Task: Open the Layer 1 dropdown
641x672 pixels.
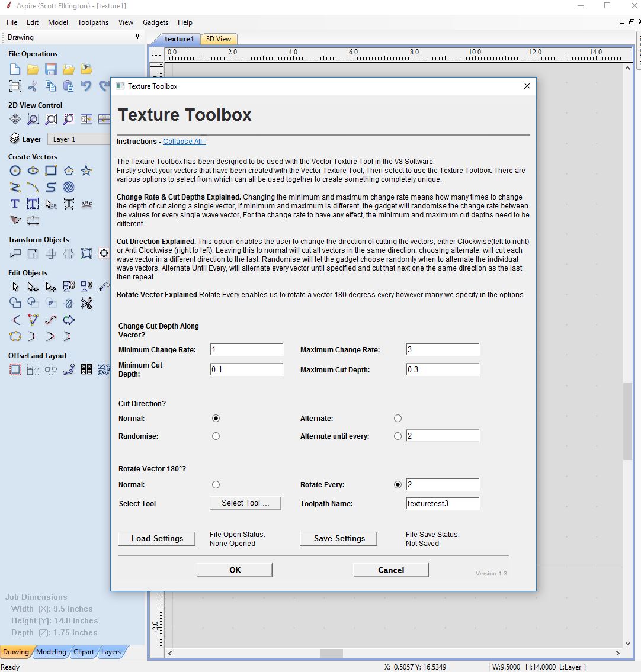Action: coord(79,139)
